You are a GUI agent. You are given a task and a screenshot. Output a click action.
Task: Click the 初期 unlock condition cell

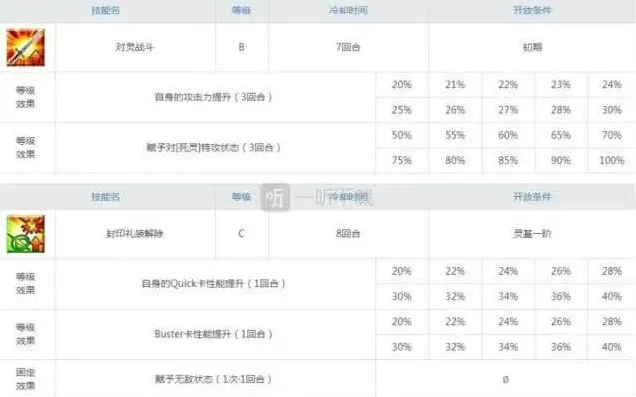click(x=532, y=47)
